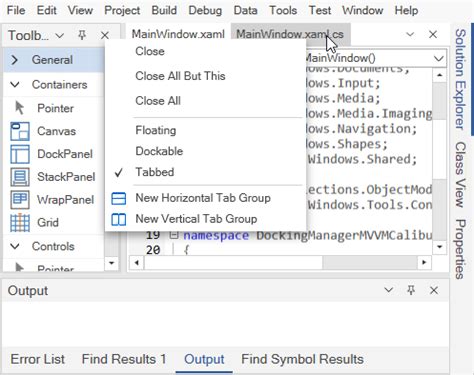Open the Properties side tab
Image resolution: width=474 pixels, height=375 pixels.
click(x=460, y=249)
